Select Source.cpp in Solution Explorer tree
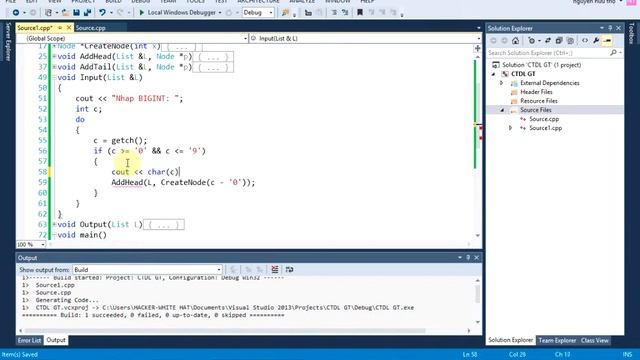 coord(544,119)
